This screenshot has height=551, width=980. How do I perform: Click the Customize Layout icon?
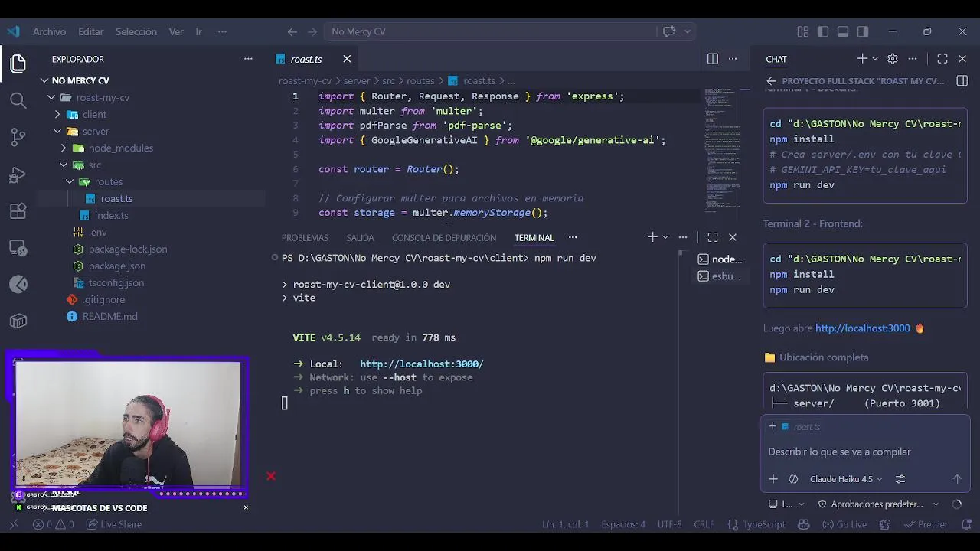point(802,31)
